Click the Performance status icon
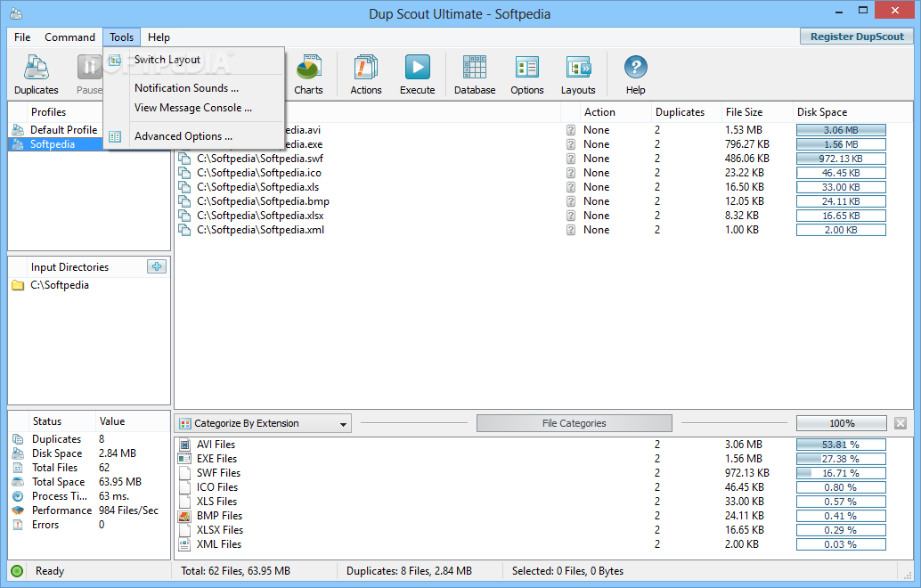This screenshot has width=921, height=588. click(x=18, y=510)
